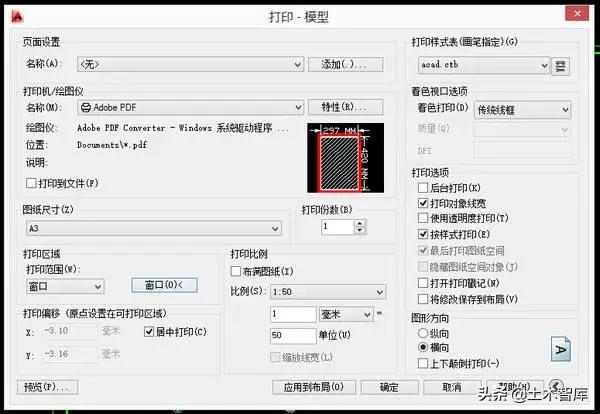This screenshot has height=414, width=600.
Task: Open printer name dropdown showing Adobe PDF
Action: tap(190, 107)
